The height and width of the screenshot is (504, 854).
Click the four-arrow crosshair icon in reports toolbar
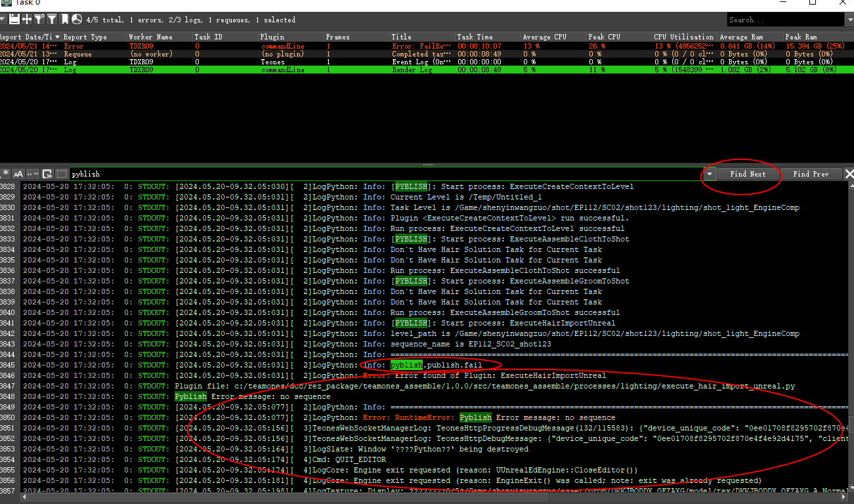[27, 20]
